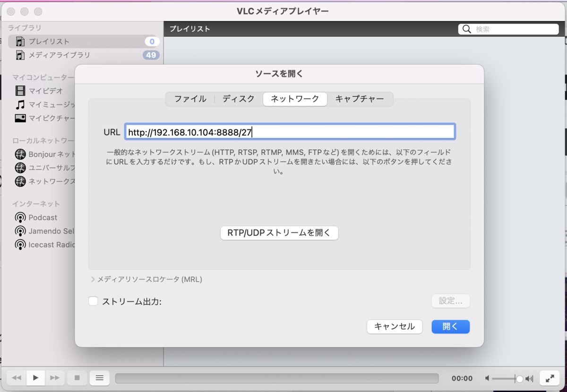Screen dimensions: 567x392
Task: Select the network streams globe icon
Action: pyautogui.click(x=20, y=181)
